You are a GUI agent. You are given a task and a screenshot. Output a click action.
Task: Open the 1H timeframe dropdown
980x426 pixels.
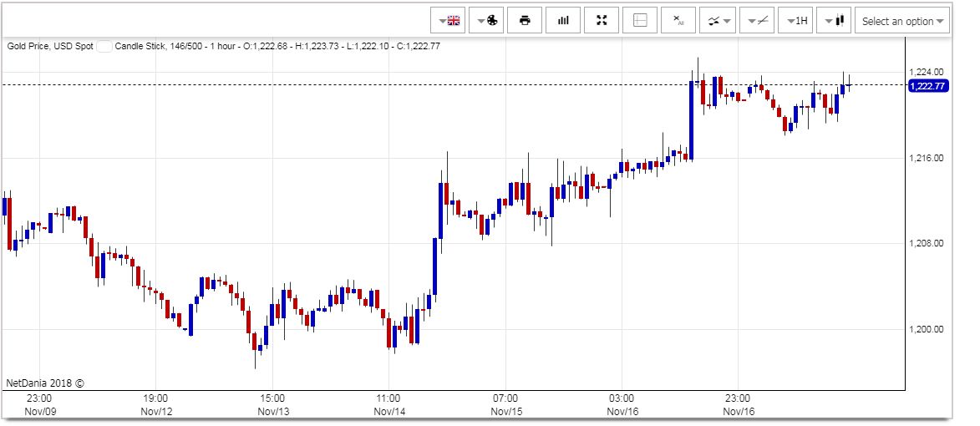coord(795,21)
